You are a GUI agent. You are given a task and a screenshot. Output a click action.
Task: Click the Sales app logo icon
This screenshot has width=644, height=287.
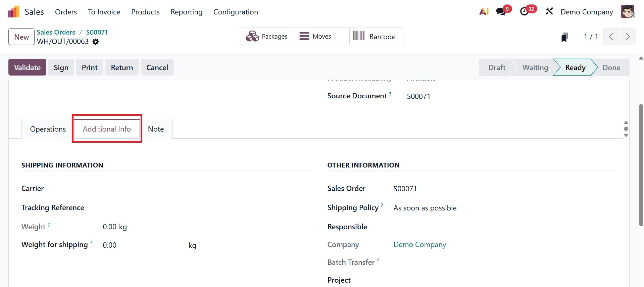(13, 12)
